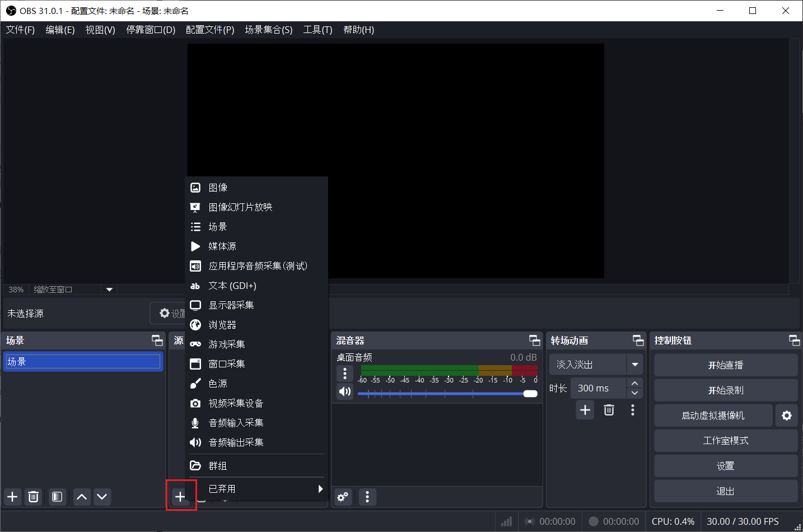Click the 开始直播 button
Image resolution: width=803 pixels, height=532 pixels.
click(726, 365)
